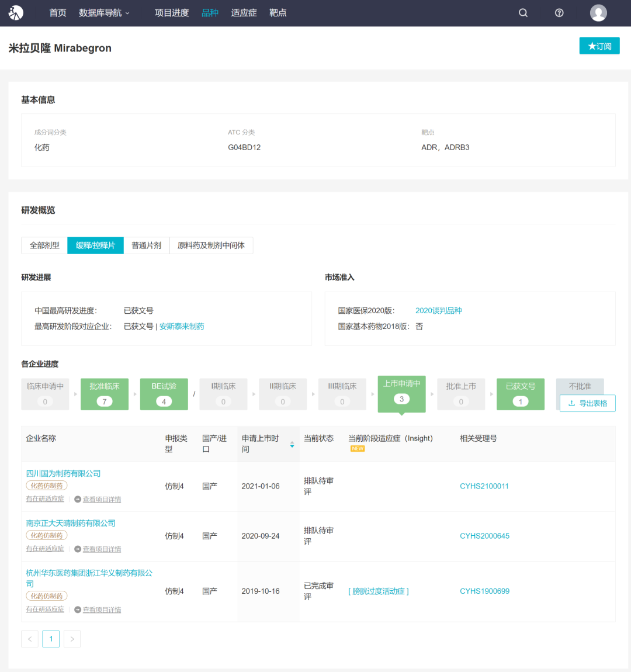The image size is (631, 672).
Task: Open acceptance number CYHS2000645
Action: (x=484, y=536)
